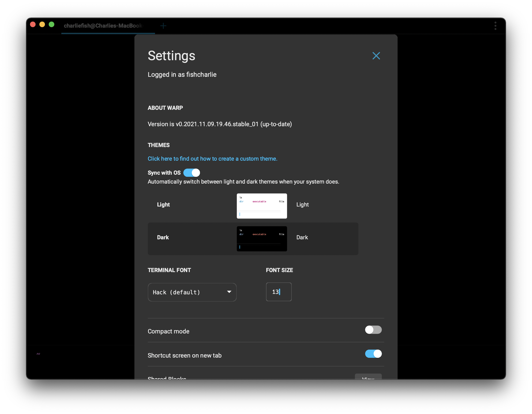
Task: Click the yellow minimize traffic light
Action: click(x=42, y=24)
